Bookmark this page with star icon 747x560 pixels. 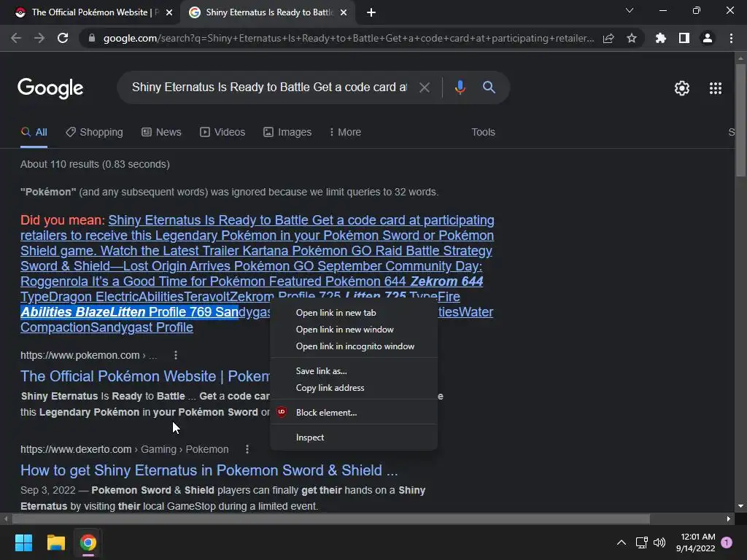(632, 38)
